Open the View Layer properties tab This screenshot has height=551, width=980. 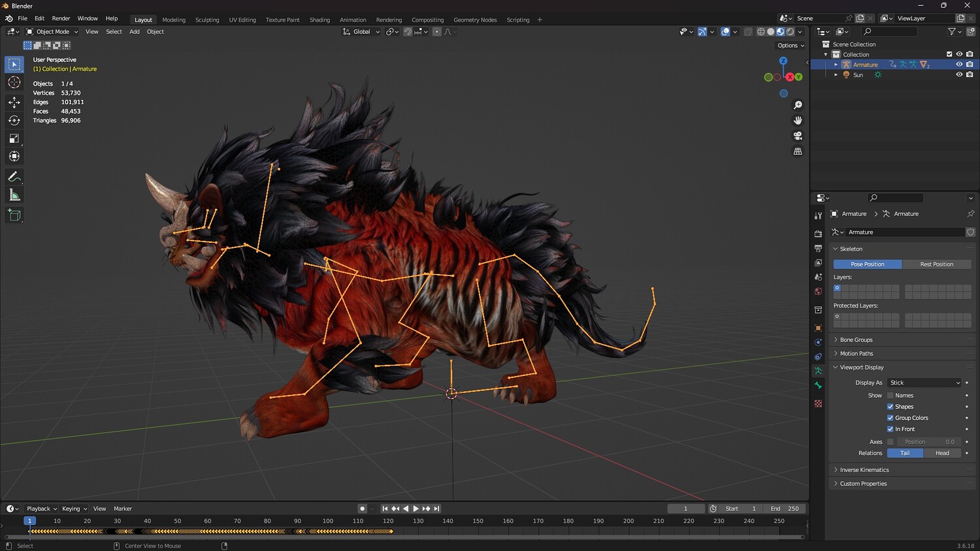tap(818, 262)
